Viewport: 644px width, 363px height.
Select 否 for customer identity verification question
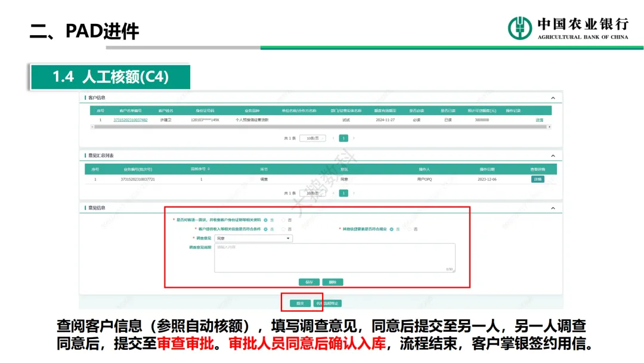(x=284, y=220)
